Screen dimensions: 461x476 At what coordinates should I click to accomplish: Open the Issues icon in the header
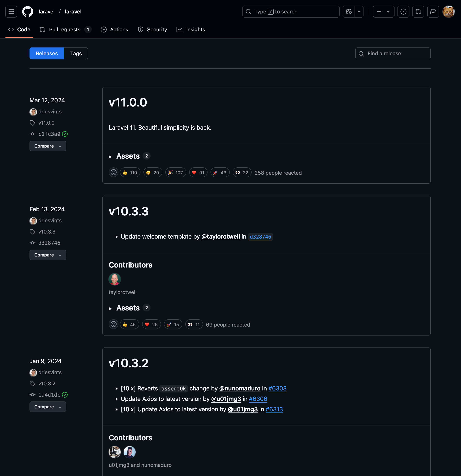[x=403, y=11]
